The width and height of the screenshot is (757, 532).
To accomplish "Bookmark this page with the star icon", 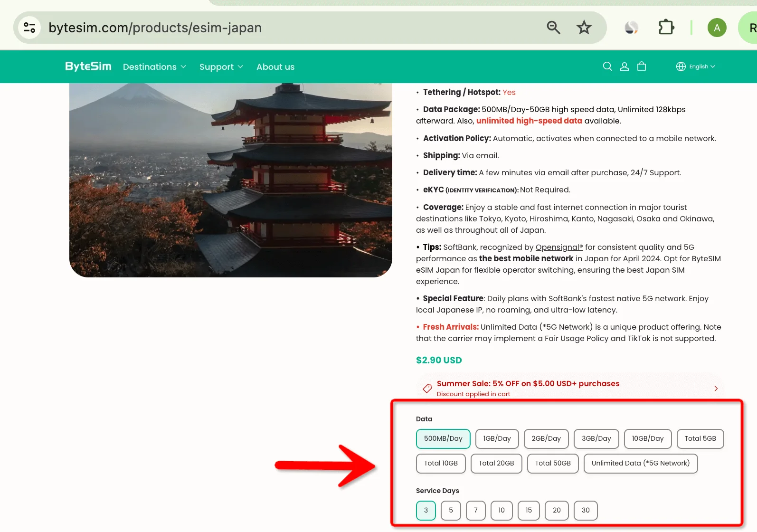I will (584, 28).
